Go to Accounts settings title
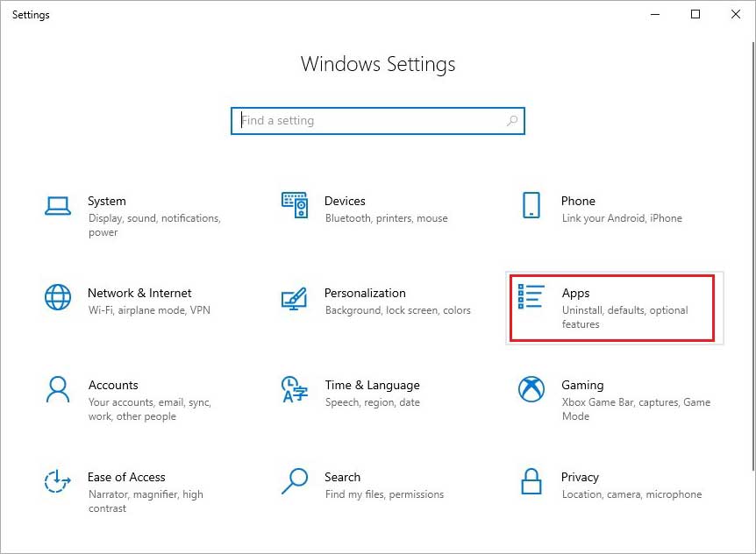Image resolution: width=756 pixels, height=554 pixels. click(113, 385)
